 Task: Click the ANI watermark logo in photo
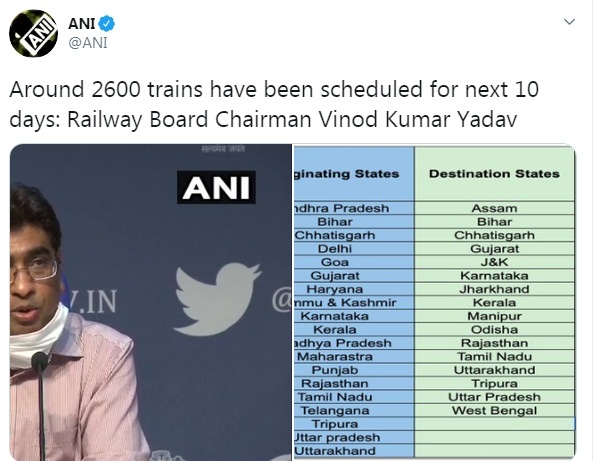tap(216, 188)
